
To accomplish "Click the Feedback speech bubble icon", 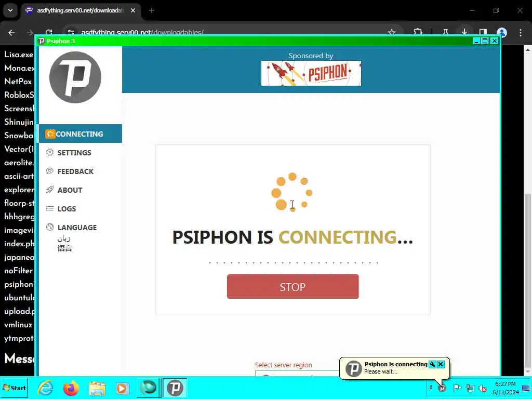I will click(x=50, y=171).
